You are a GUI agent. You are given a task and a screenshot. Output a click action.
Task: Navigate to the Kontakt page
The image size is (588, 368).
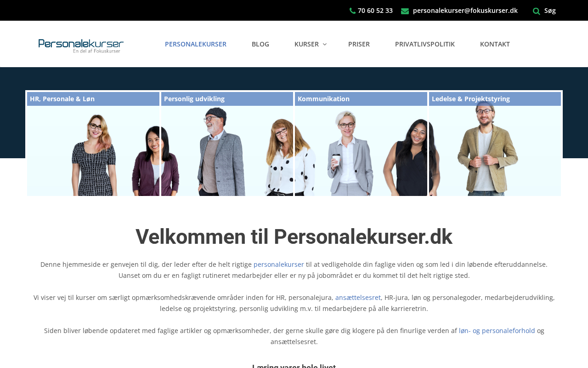[495, 44]
